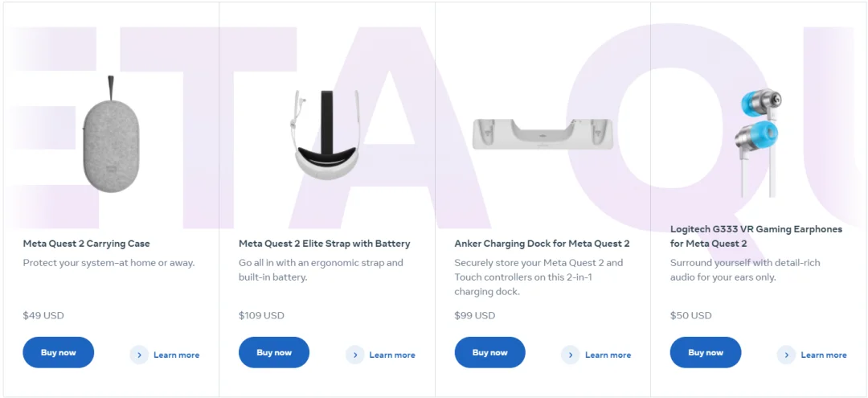Viewport: 868px width, 398px height.
Task: Open Learn more for the Carrying Case
Action: (x=177, y=355)
